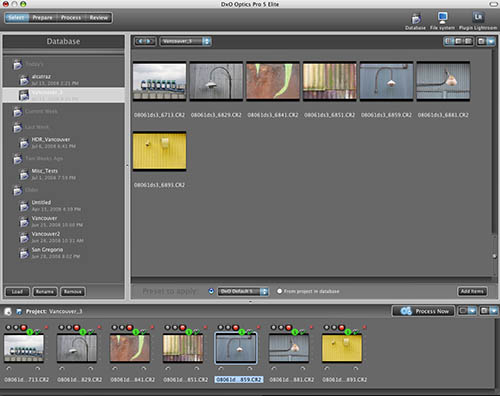The image size is (500, 396).
Task: Collapse the Two Weeks Ago group
Action: 18,159
